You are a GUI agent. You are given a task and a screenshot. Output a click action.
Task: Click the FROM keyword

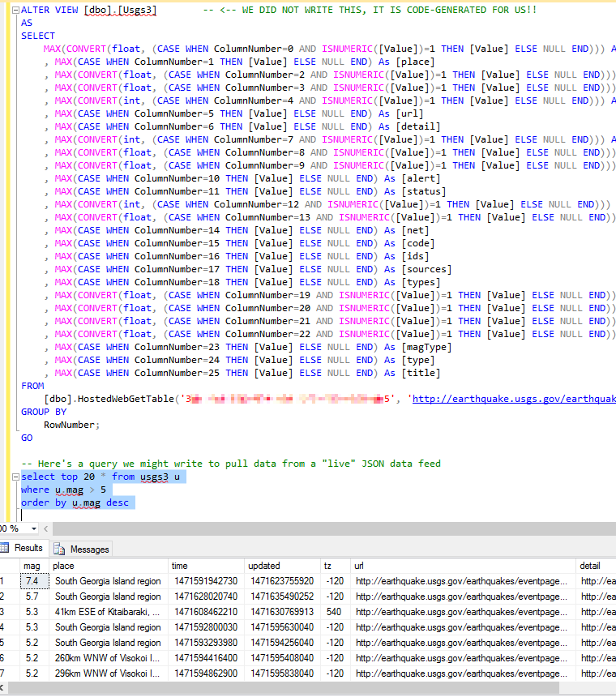click(x=32, y=387)
